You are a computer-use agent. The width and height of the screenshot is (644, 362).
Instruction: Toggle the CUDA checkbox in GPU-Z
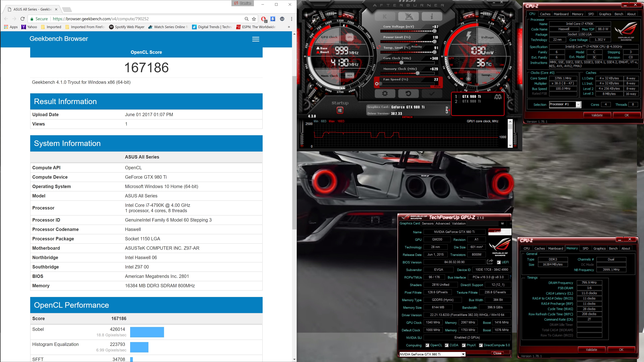coord(446,345)
